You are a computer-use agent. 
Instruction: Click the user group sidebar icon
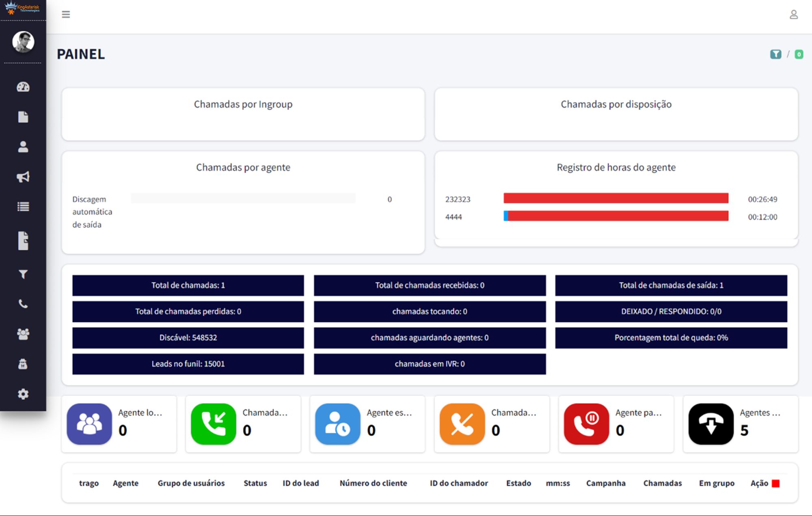23,334
